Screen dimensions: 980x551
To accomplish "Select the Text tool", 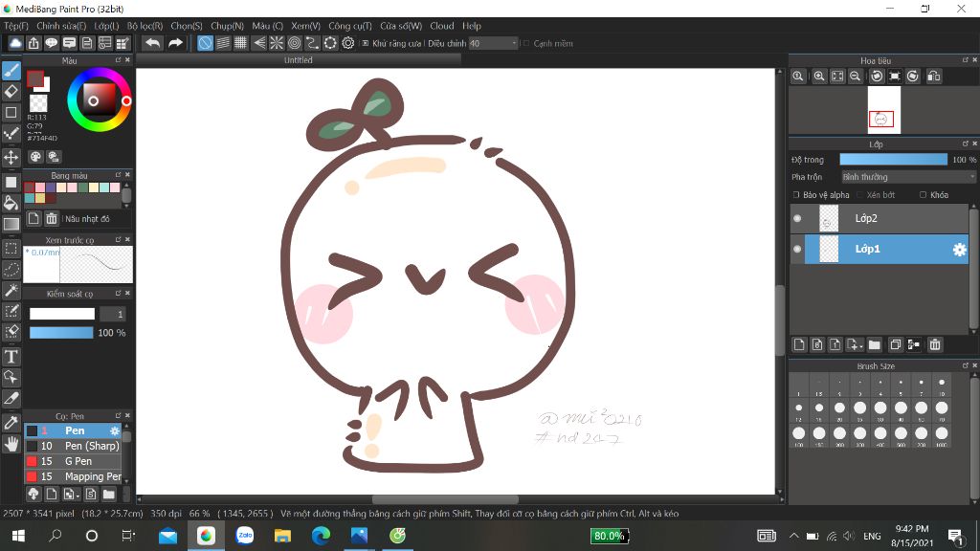I will 11,357.
